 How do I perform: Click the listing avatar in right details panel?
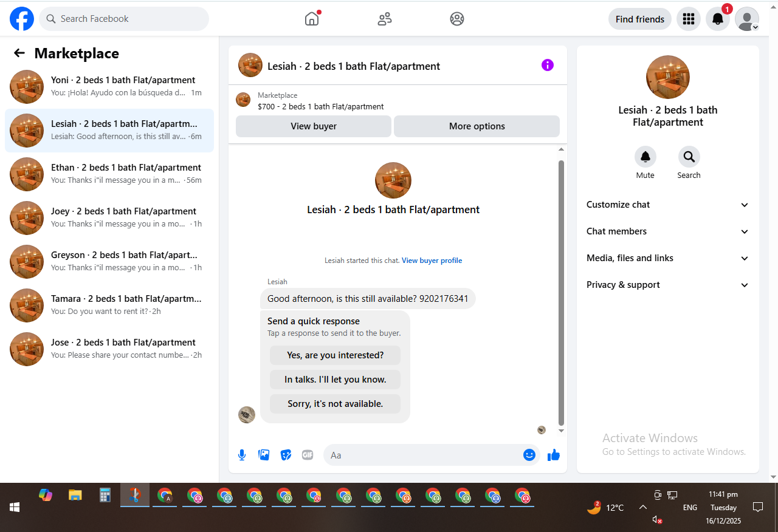click(x=668, y=77)
